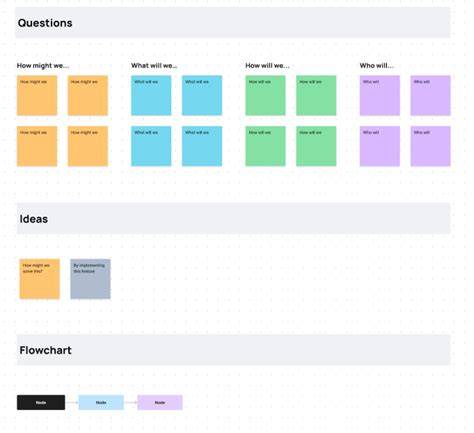
Task: Select first orange sticky note under Questions
Action: pyautogui.click(x=37, y=95)
